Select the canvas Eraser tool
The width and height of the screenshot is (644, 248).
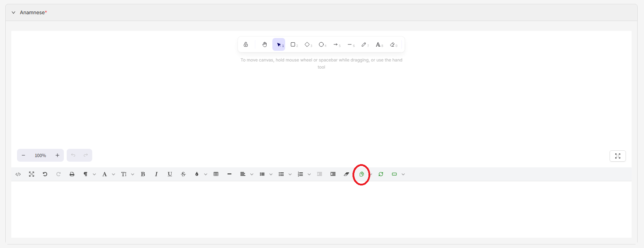(x=393, y=45)
